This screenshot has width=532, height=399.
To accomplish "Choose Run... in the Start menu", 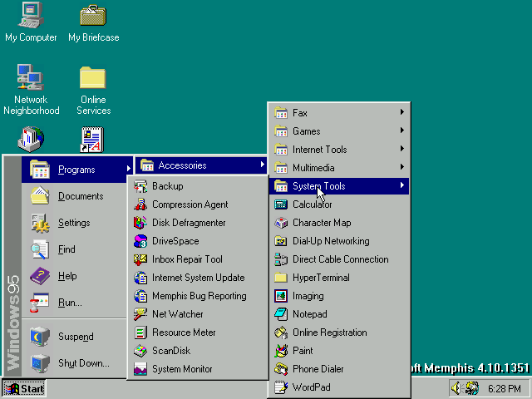I will coord(74,303).
